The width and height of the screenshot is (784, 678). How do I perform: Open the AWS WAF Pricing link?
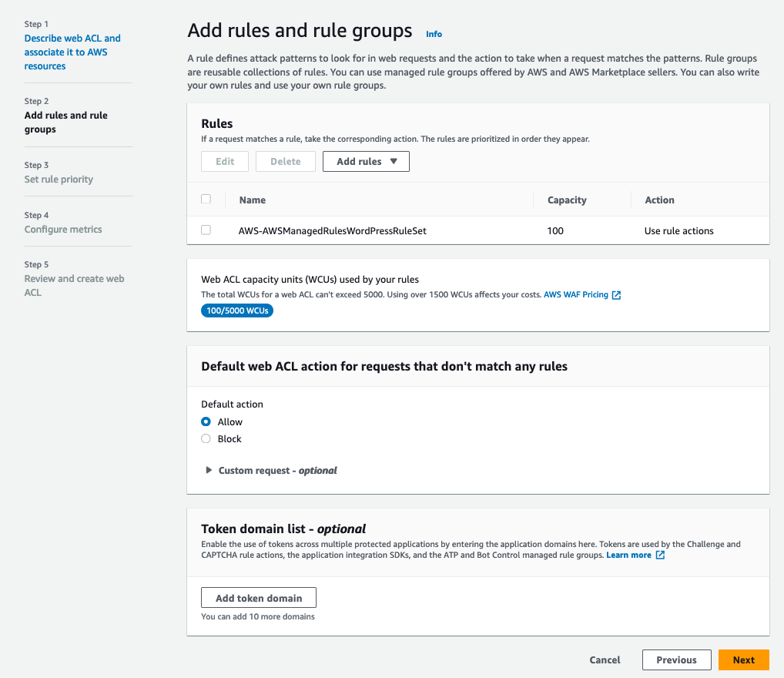pos(576,295)
